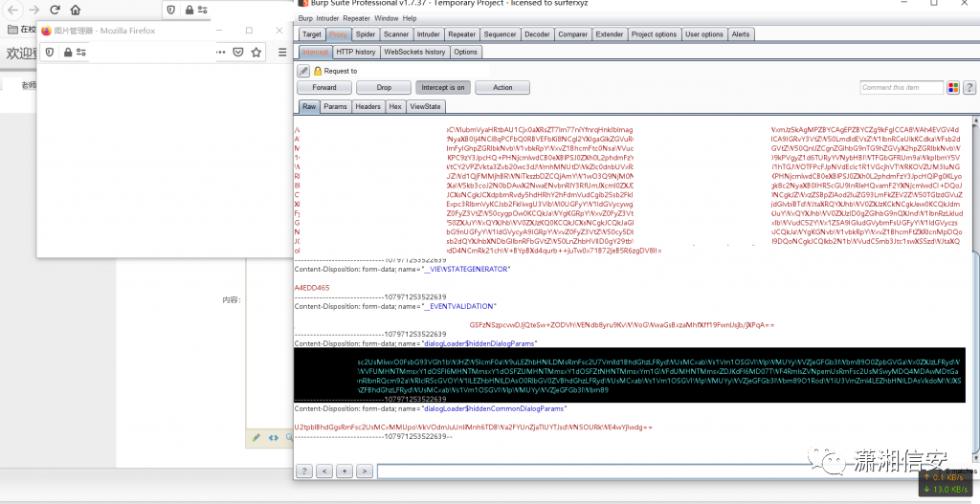This screenshot has width=980, height=504.
Task: Click the padlock in main Firefox address bar
Action: point(189,10)
